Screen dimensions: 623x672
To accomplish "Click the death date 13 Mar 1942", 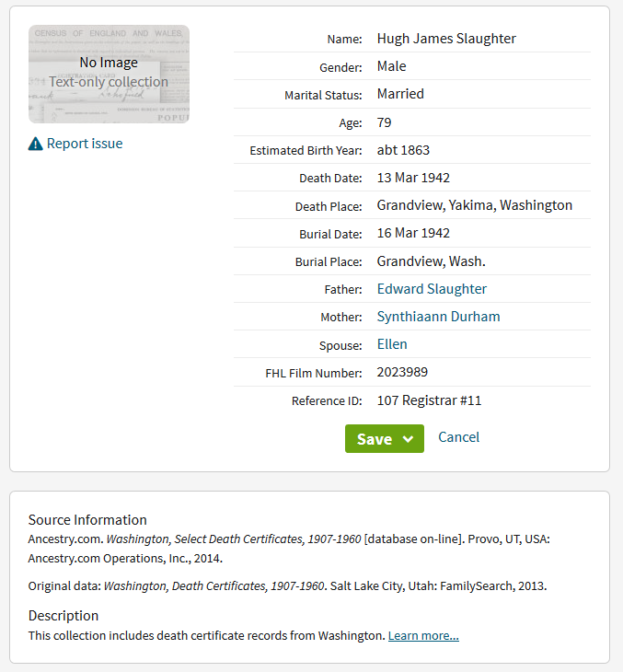I will click(x=413, y=178).
